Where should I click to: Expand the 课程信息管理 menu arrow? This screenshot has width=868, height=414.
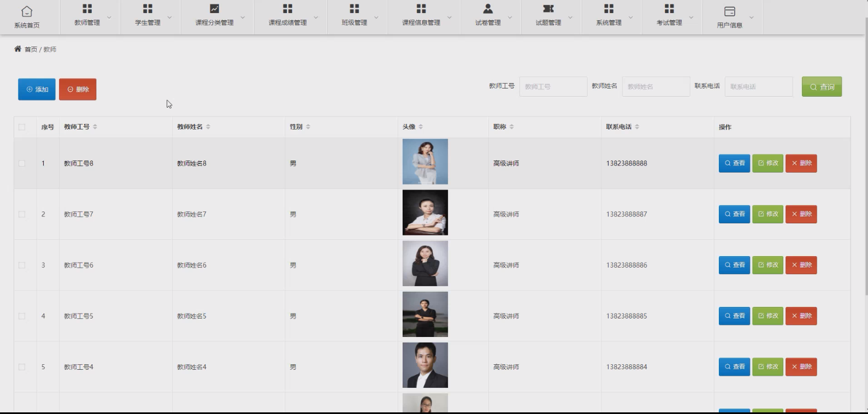(x=450, y=17)
